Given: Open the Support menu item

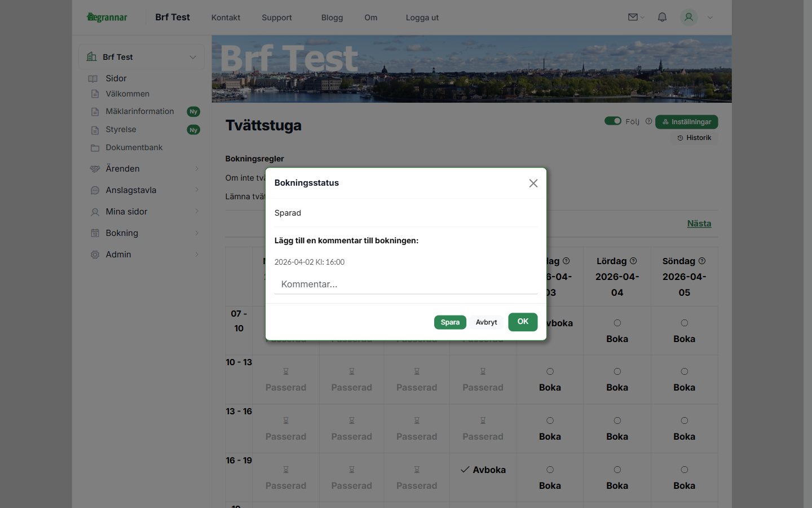Looking at the screenshot, I should click(x=277, y=17).
